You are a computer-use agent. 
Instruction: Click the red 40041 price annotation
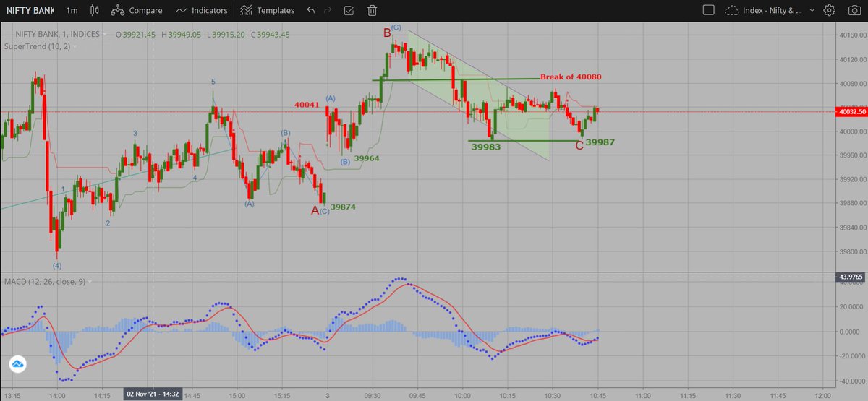(x=307, y=105)
